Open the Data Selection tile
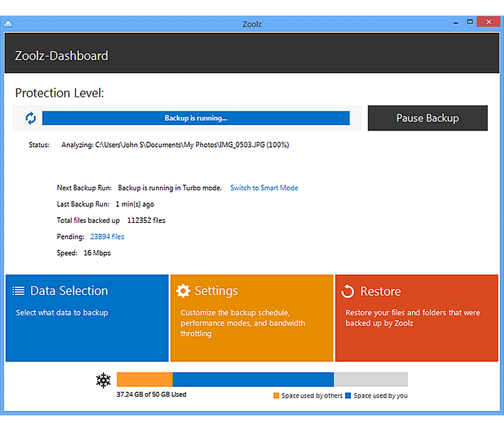504x431 pixels. click(x=87, y=318)
